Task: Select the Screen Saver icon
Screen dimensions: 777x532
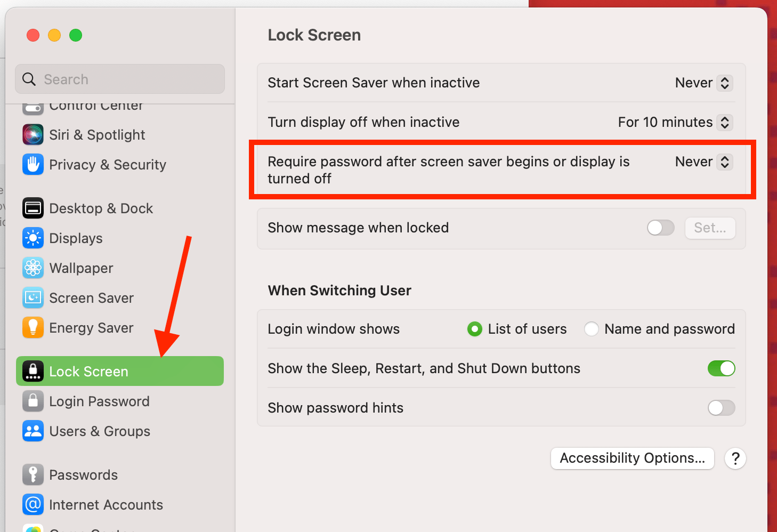Action: pyautogui.click(x=33, y=297)
